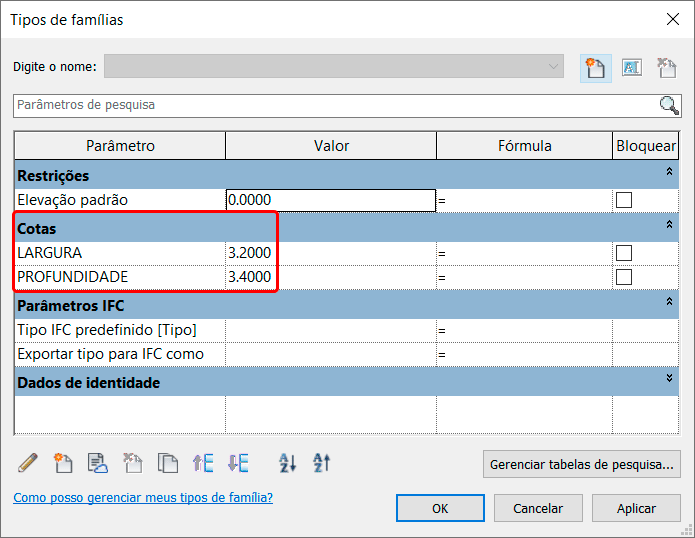Check the Bloquear box for LARGURA
This screenshot has height=538, width=695.
(x=624, y=253)
